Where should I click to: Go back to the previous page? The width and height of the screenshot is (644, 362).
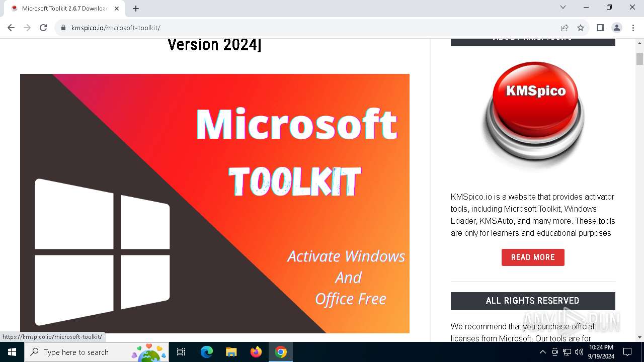click(x=11, y=28)
